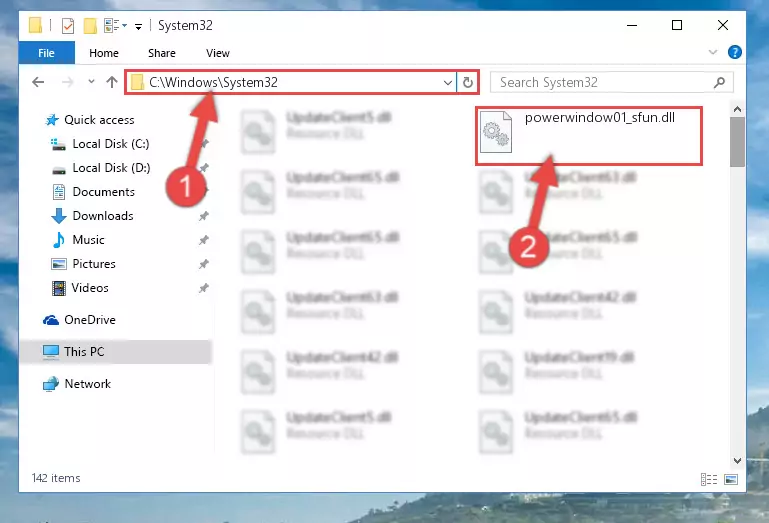Screen dimensions: 769x523
Task: Click the address bar showing C:\Windows\System32
Action: coord(290,82)
